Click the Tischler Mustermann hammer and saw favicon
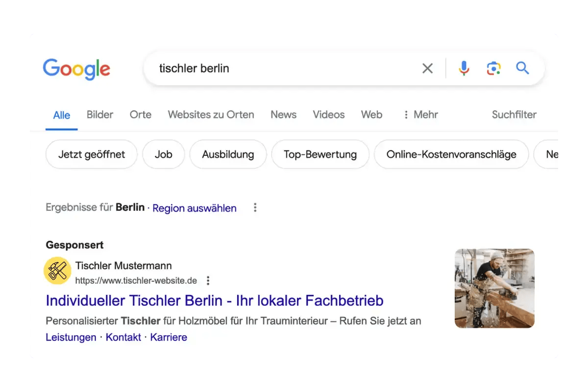Screen dimensions: 588x392 58,270
